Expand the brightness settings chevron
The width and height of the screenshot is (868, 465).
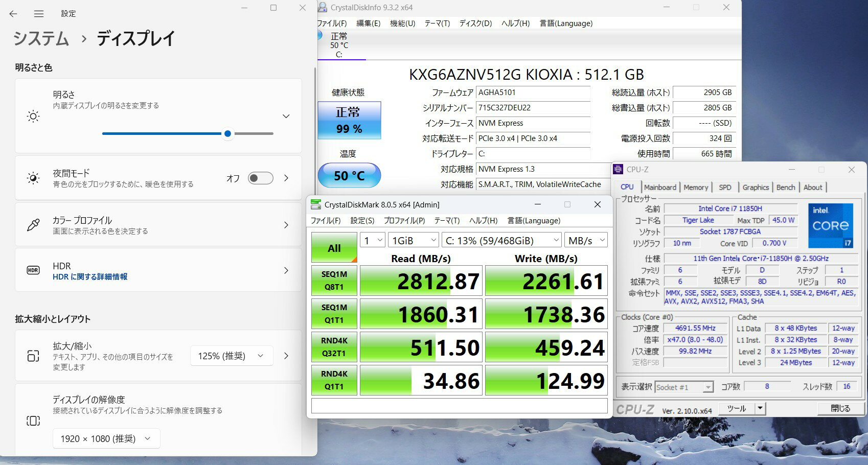(286, 117)
